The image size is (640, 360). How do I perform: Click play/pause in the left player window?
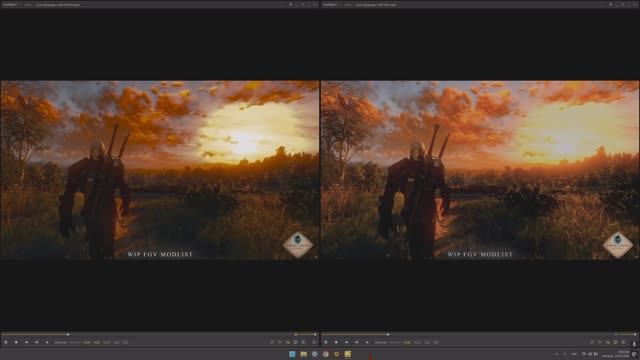click(6, 342)
